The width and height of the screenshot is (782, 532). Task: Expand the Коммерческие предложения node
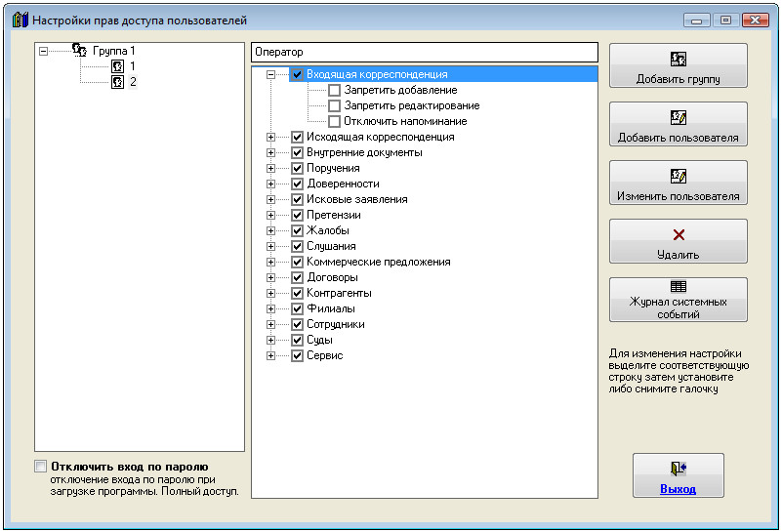[270, 262]
